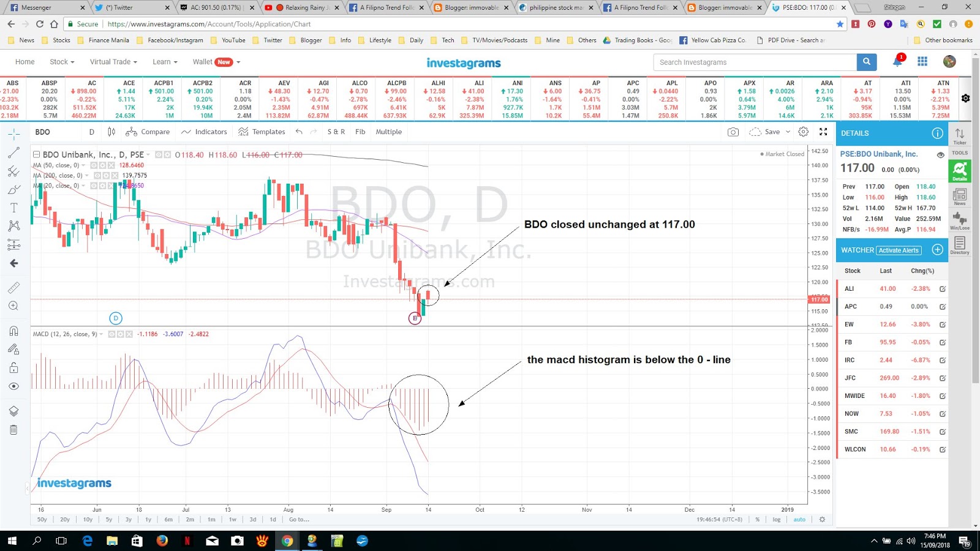The image size is (980, 551).
Task: Open the D timeframe interval dropdown
Action: [x=92, y=132]
